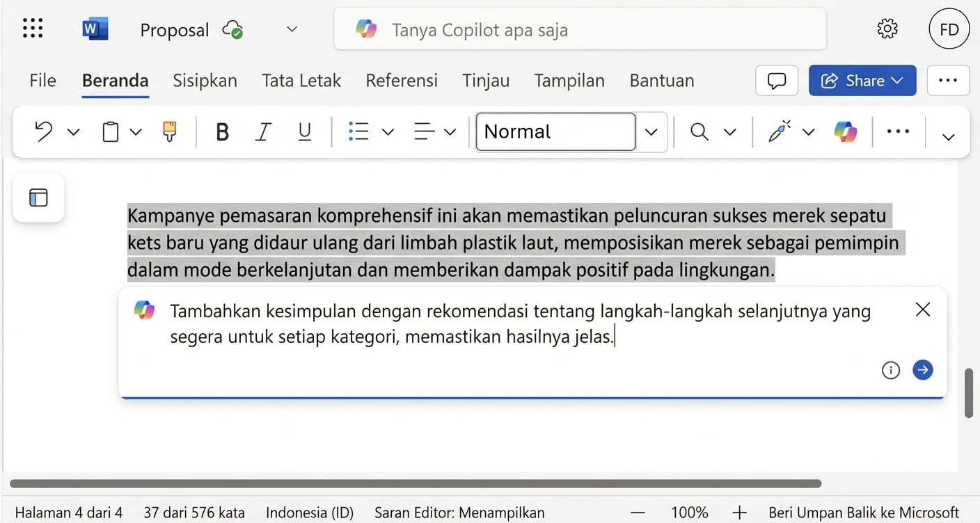Open the navigation pane icon in left margin

pyautogui.click(x=38, y=198)
